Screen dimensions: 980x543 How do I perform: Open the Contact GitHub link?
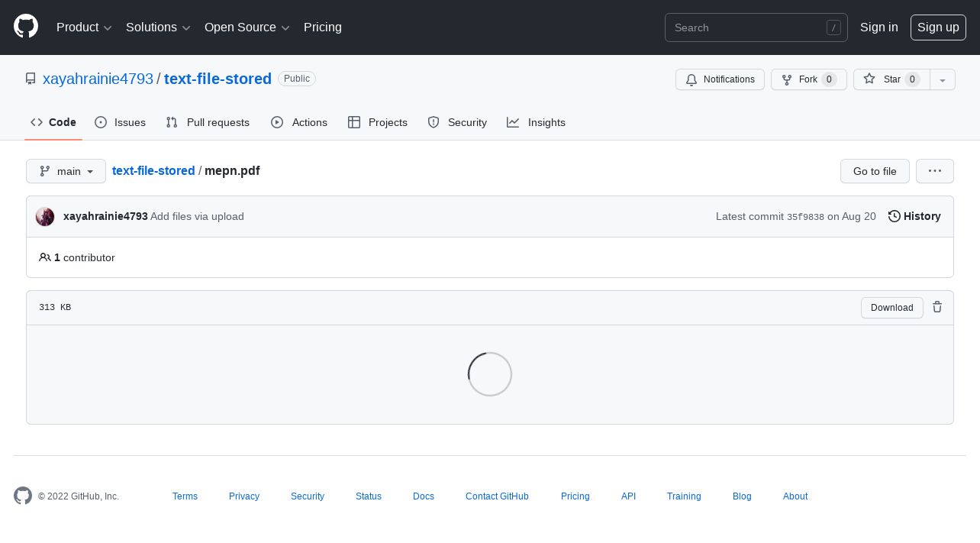[497, 496]
